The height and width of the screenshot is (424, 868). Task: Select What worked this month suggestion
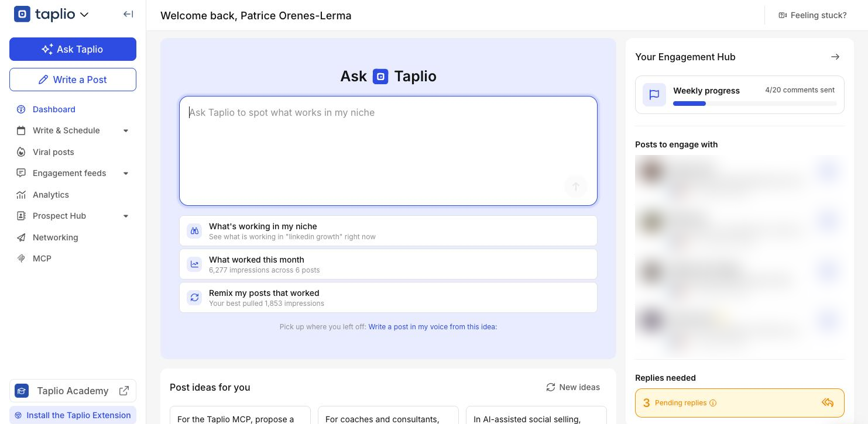click(x=388, y=264)
